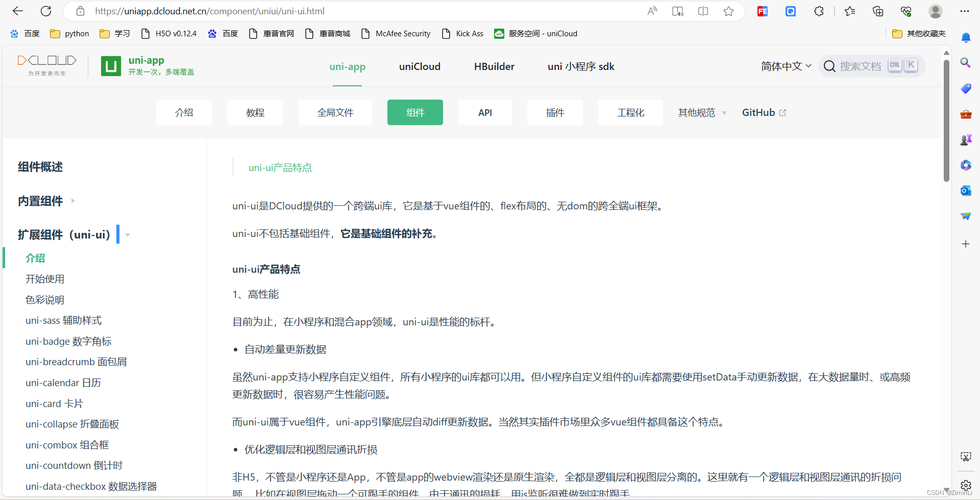The height and width of the screenshot is (500, 980).
Task: Open uni-card 卡片 sidebar item
Action: (54, 403)
